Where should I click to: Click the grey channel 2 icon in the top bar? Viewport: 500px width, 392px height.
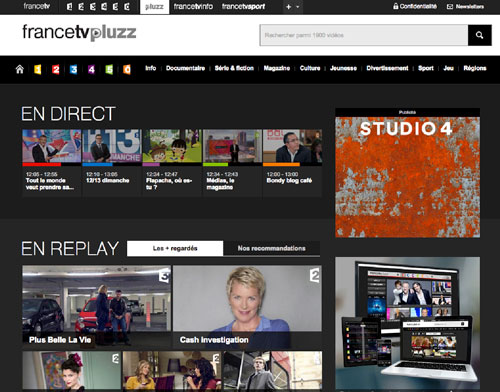point(81,7)
